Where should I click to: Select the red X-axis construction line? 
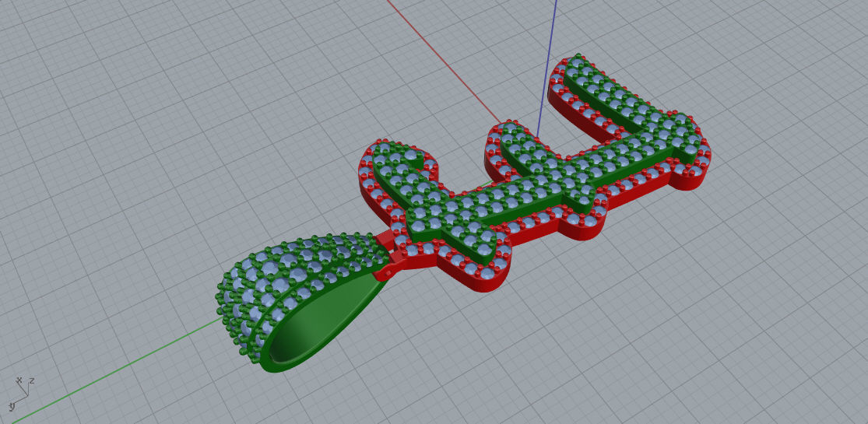(443, 61)
